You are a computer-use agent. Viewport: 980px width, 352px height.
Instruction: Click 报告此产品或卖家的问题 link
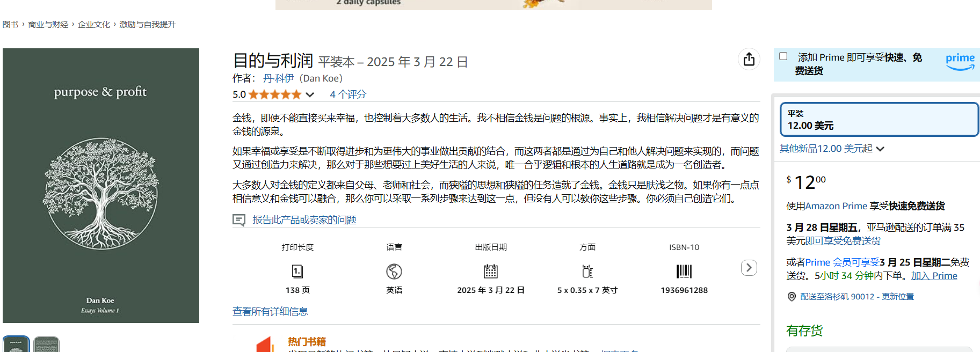point(304,220)
